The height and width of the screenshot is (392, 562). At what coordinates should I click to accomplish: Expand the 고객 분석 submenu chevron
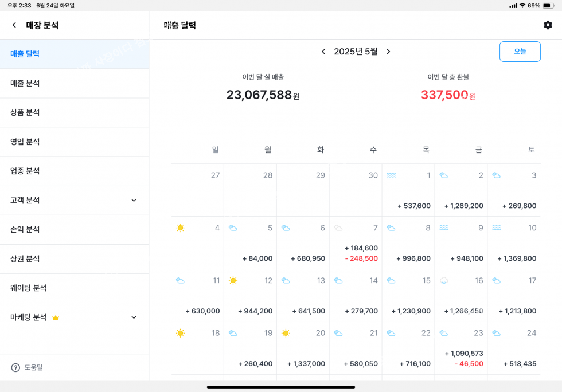[134, 201]
